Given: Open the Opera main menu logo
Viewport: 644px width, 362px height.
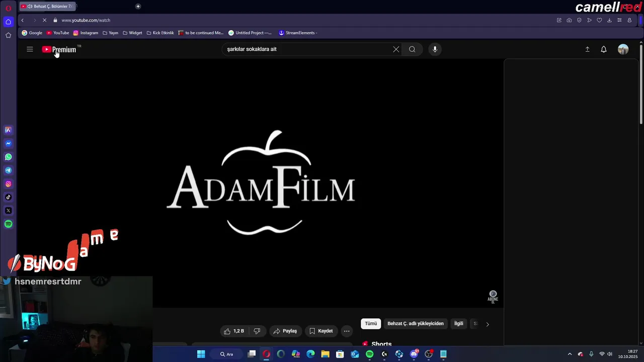Looking at the screenshot, I should pyautogui.click(x=8, y=8).
